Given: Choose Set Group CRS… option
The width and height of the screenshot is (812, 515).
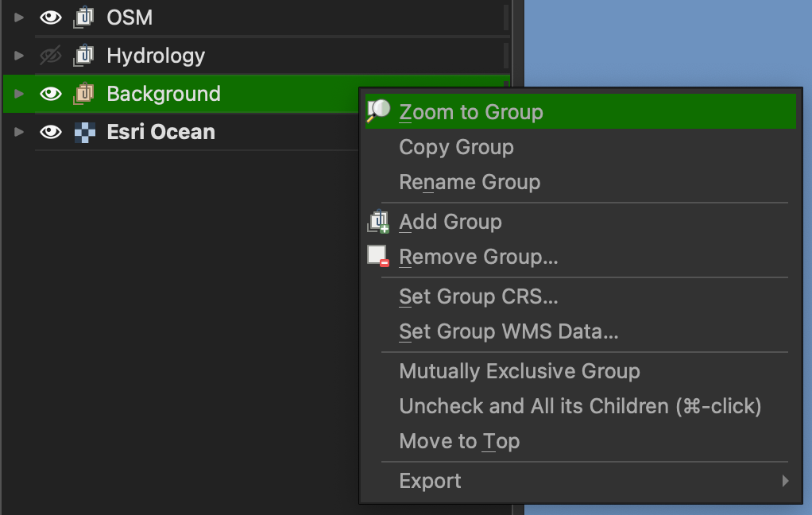Looking at the screenshot, I should point(478,296).
